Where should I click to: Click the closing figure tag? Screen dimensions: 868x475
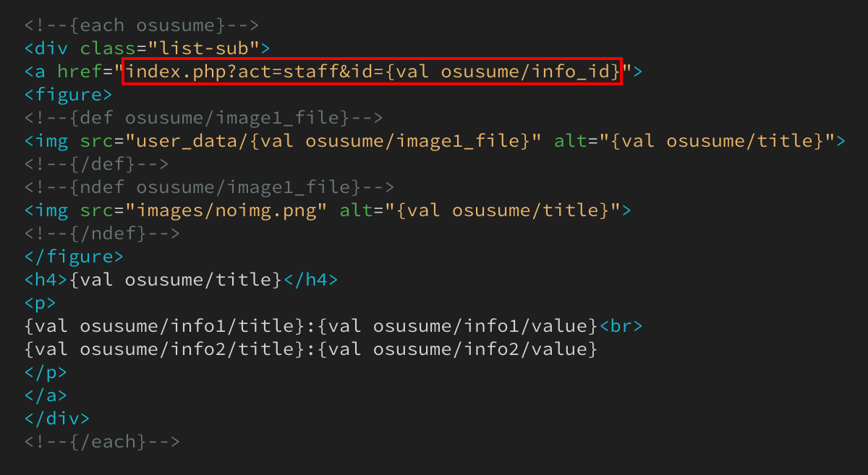74,257
